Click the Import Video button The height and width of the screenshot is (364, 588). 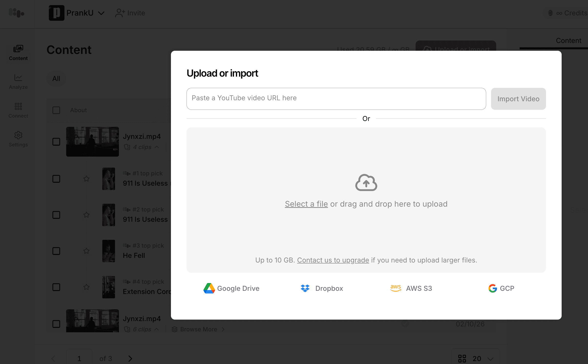(x=518, y=99)
